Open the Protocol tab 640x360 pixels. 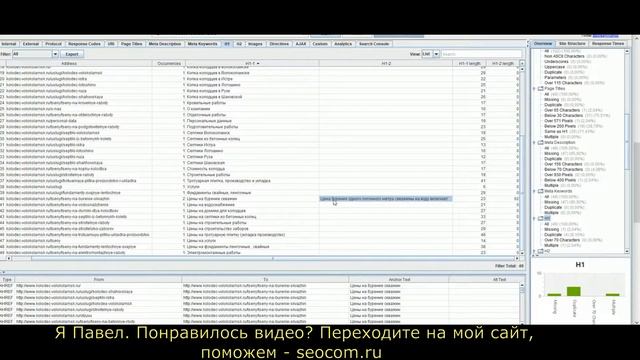click(53, 44)
